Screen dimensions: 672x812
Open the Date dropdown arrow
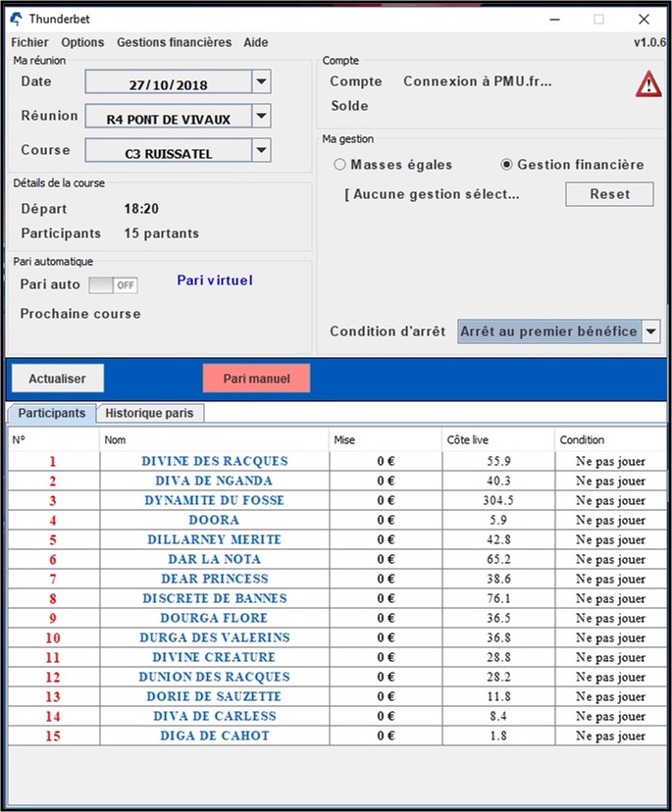pyautogui.click(x=261, y=81)
